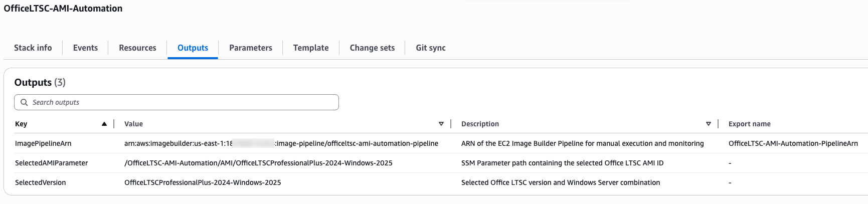Viewport: 868px width, 204px height.
Task: Click the SSM parameter path value
Action: 258,163
